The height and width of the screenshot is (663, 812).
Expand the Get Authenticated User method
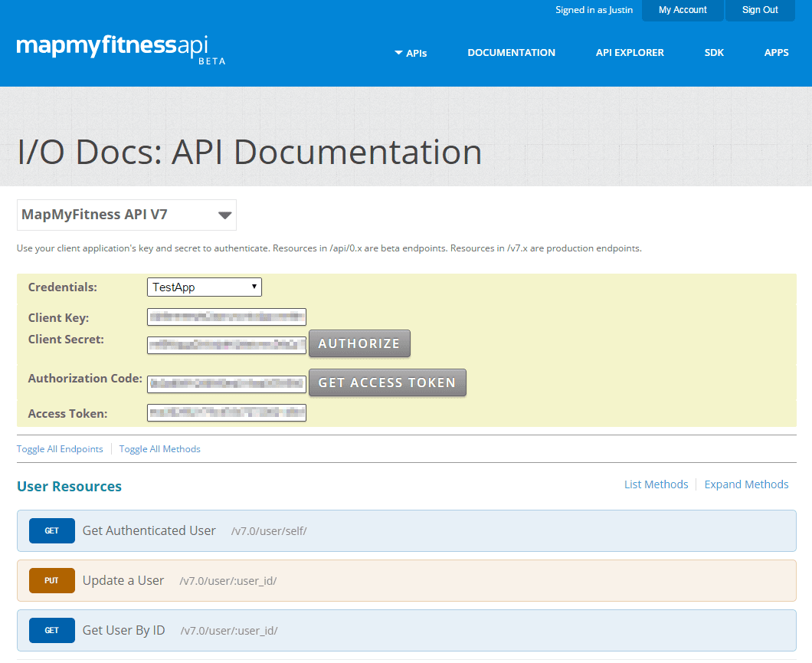click(x=407, y=531)
